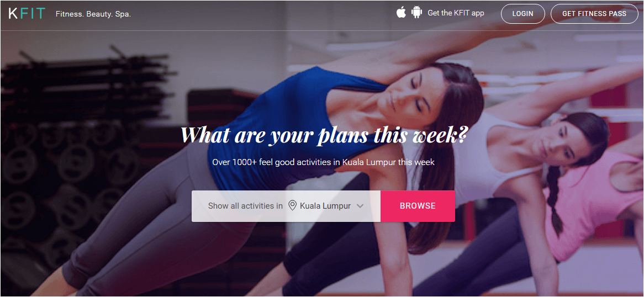Open the Apple App Store icon
Screen dimensions: 644x297
[402, 13]
